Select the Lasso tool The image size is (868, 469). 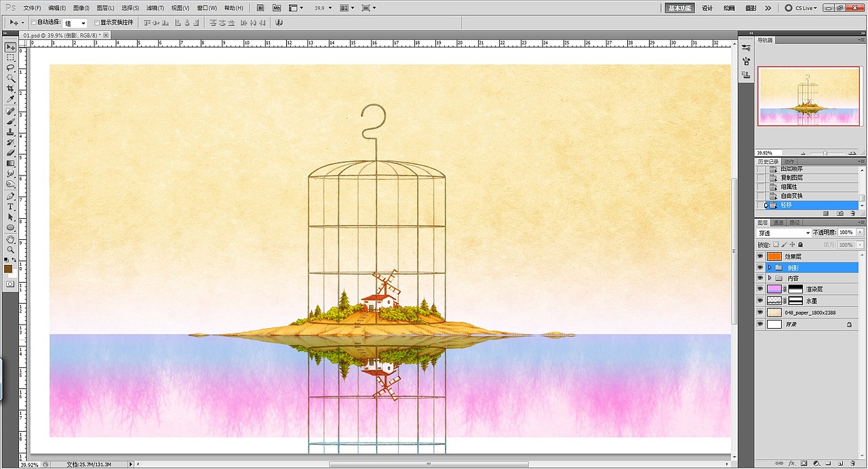click(11, 68)
